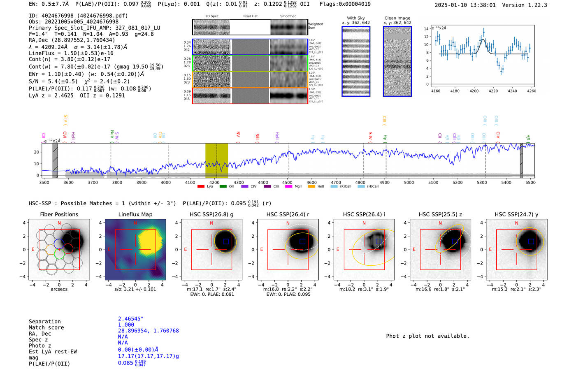Click the blue circled fiber in Fiber Positions
576x392 pixels.
[x=59, y=244]
